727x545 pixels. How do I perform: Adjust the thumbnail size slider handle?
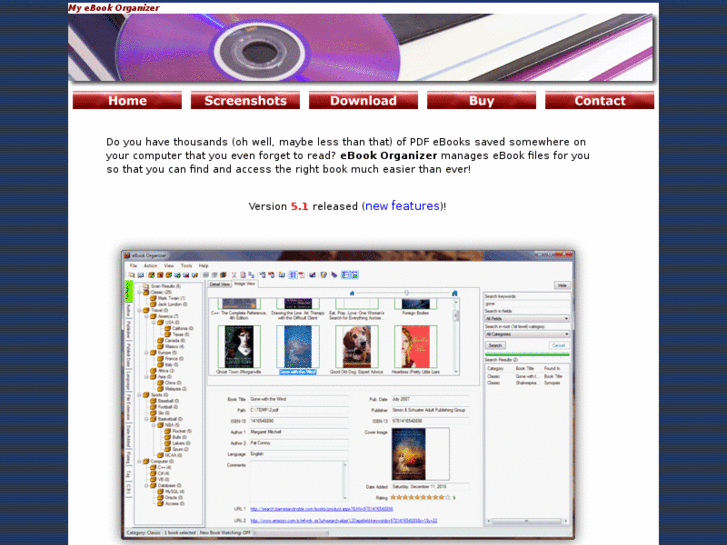(x=407, y=293)
